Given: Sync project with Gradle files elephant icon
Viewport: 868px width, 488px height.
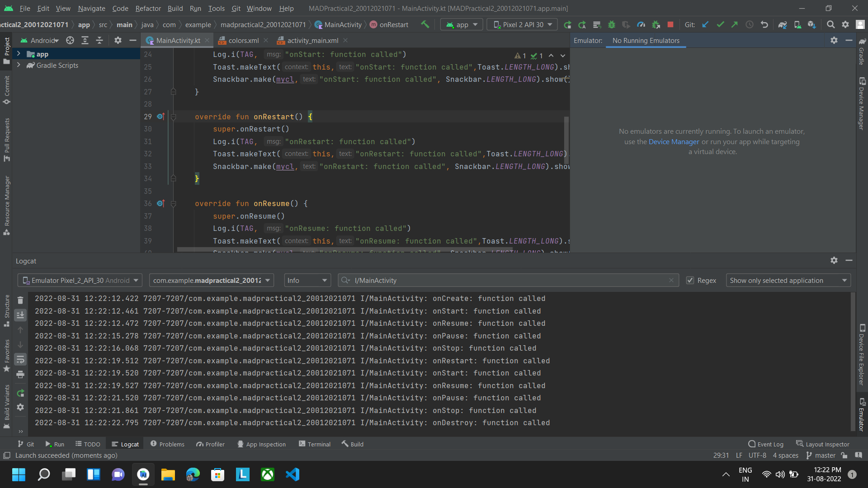Looking at the screenshot, I should (783, 24).
